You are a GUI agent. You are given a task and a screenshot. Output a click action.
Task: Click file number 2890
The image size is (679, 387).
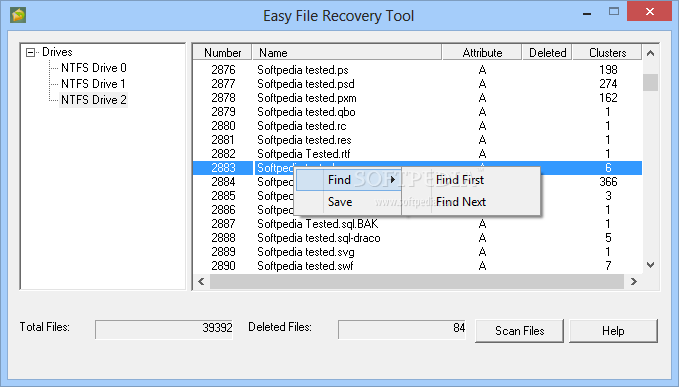click(223, 265)
